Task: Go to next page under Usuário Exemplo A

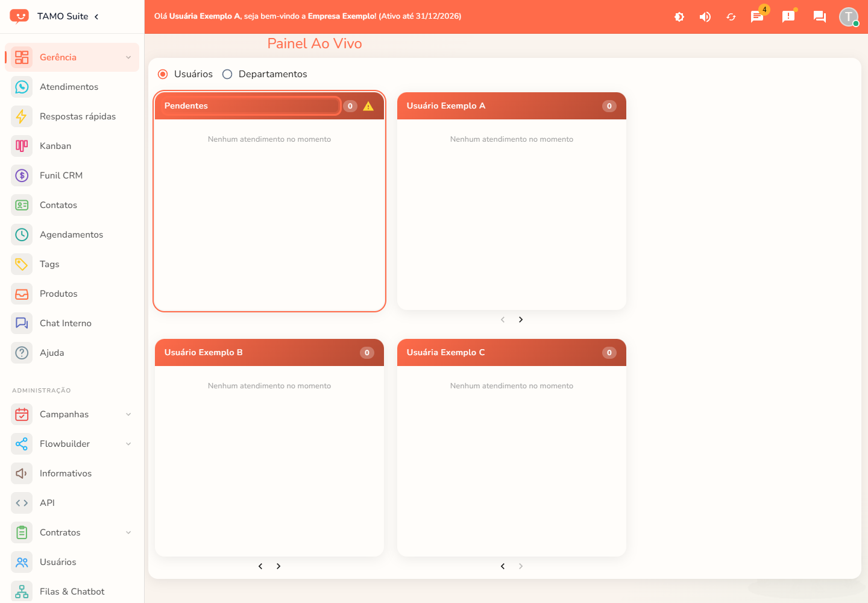Action: [521, 320]
